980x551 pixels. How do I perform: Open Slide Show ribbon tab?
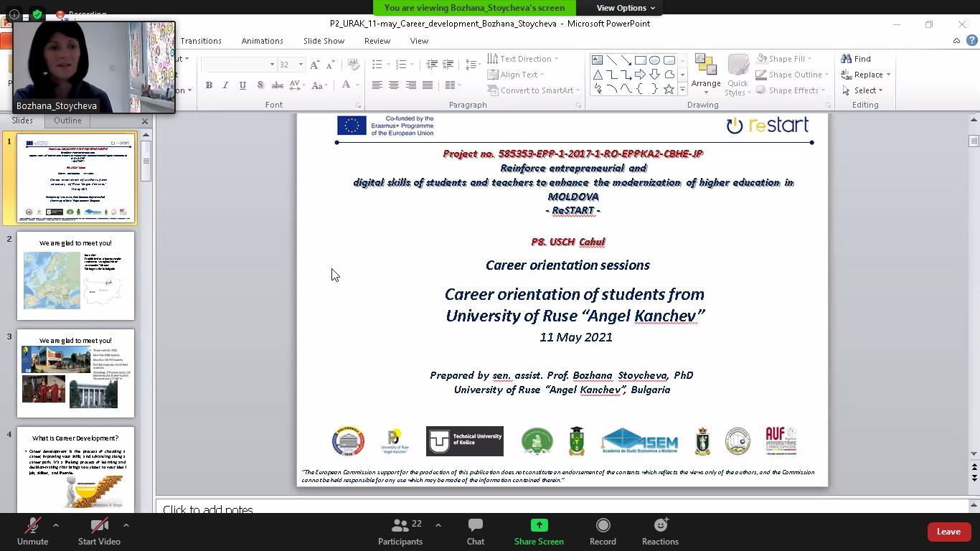(x=324, y=41)
